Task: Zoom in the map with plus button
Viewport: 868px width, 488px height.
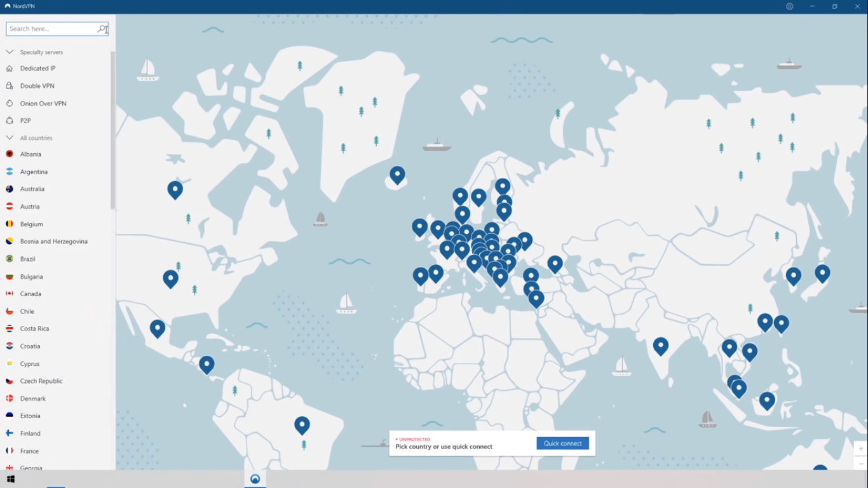Action: pos(860,449)
